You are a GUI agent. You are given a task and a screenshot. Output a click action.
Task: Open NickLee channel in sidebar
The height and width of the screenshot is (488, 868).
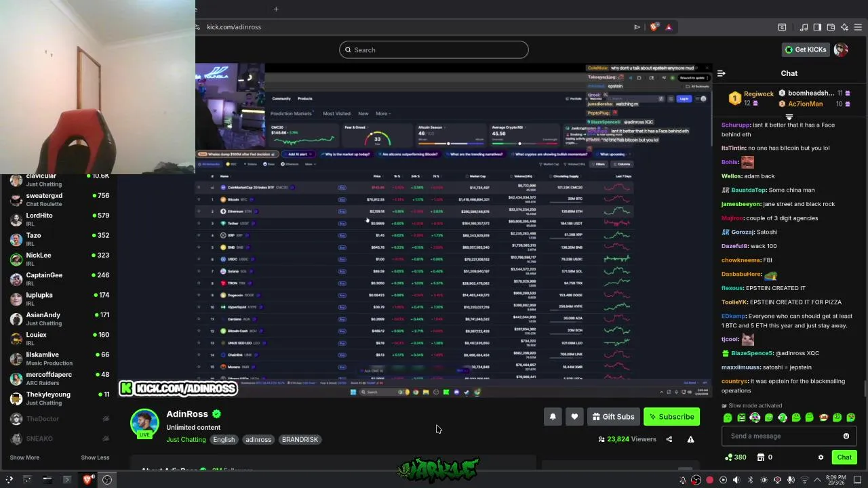(x=59, y=259)
